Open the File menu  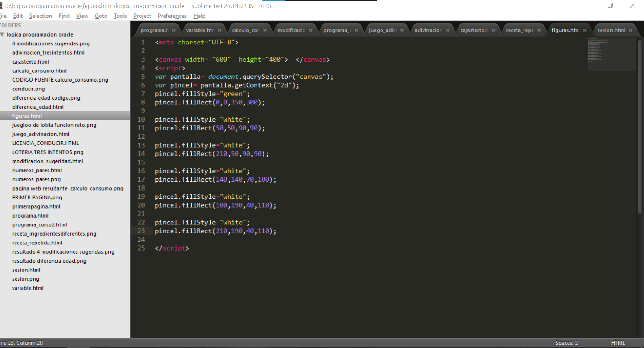point(3,16)
